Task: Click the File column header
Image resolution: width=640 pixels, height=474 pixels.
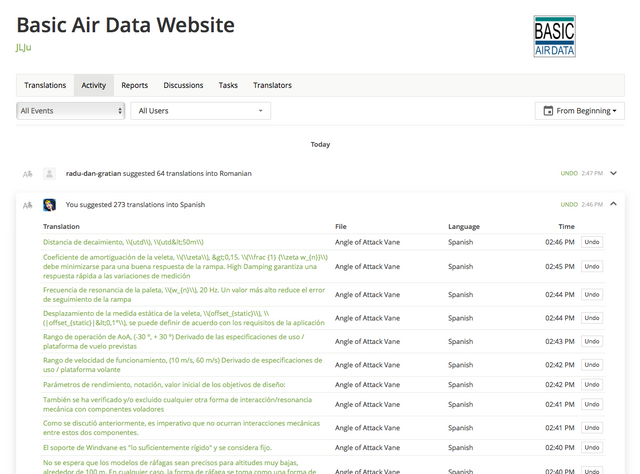Action: [341, 227]
